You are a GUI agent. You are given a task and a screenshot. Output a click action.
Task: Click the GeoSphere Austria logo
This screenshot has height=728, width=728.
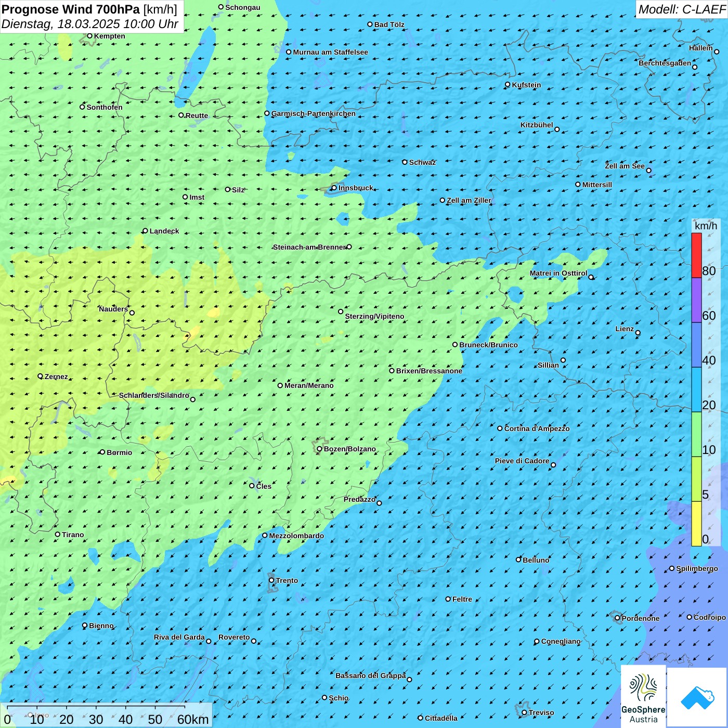pos(643,697)
